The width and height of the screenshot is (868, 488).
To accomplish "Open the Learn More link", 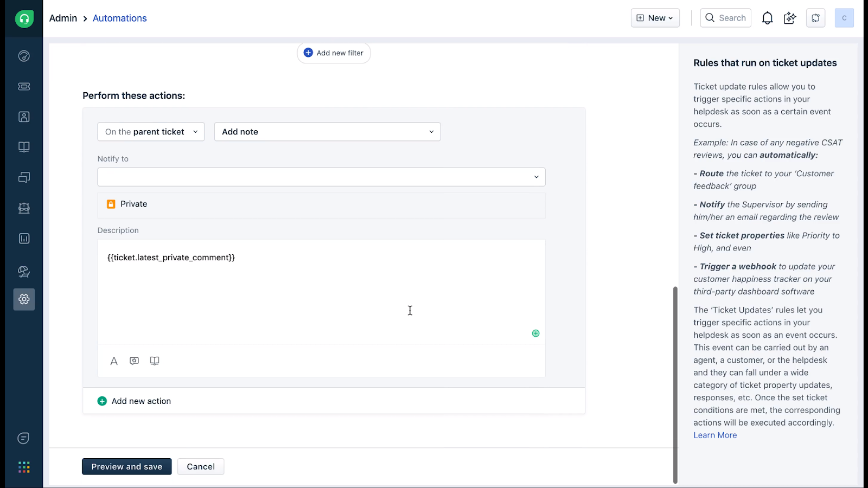I will click(715, 435).
